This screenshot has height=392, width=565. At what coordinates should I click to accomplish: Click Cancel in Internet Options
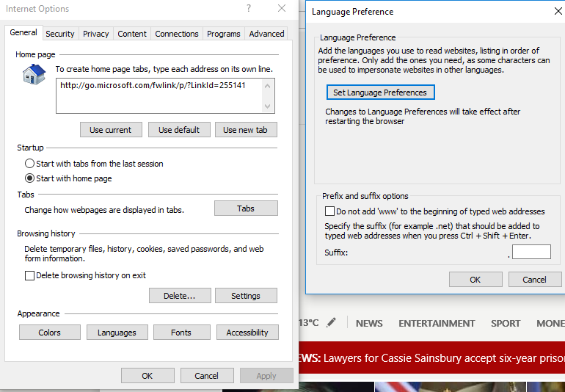click(207, 376)
